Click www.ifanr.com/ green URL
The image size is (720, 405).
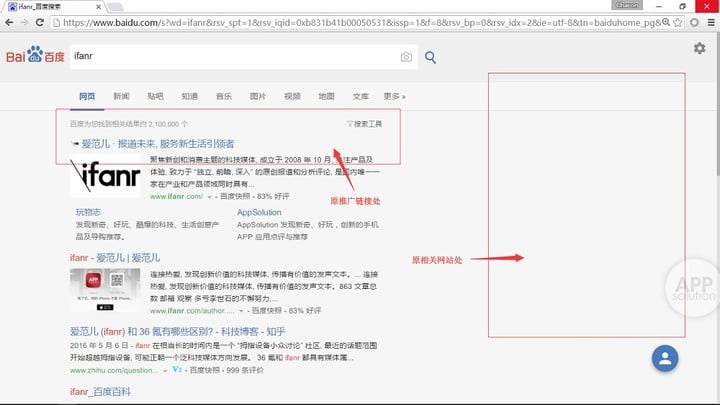176,196
